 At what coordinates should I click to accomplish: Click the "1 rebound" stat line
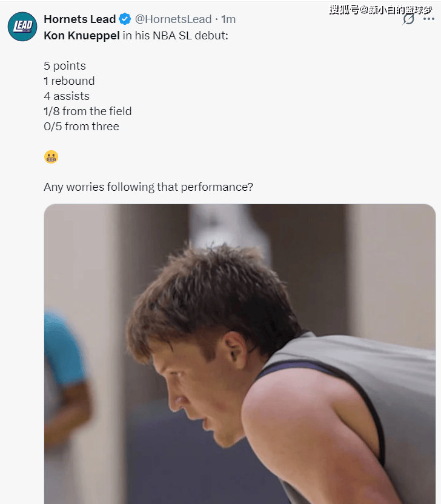pyautogui.click(x=69, y=81)
